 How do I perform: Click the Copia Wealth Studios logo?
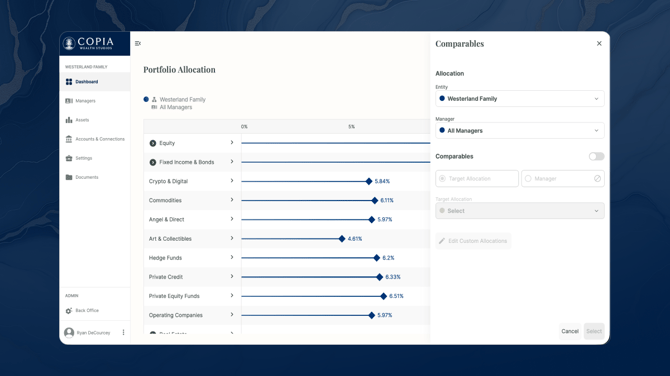88,43
